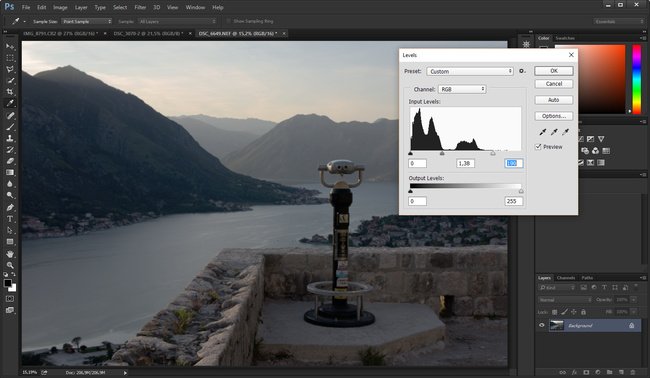Select the Gradient tool

point(10,172)
